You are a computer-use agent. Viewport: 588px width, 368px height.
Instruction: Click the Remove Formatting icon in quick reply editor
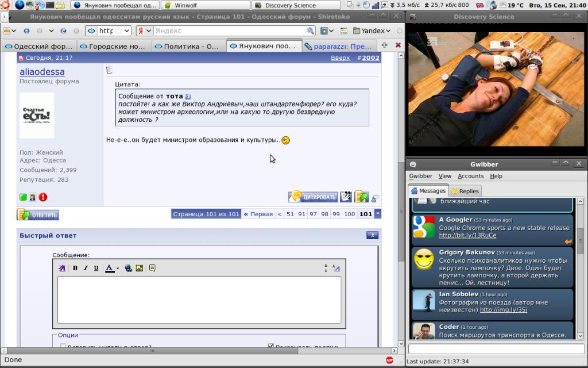point(62,268)
